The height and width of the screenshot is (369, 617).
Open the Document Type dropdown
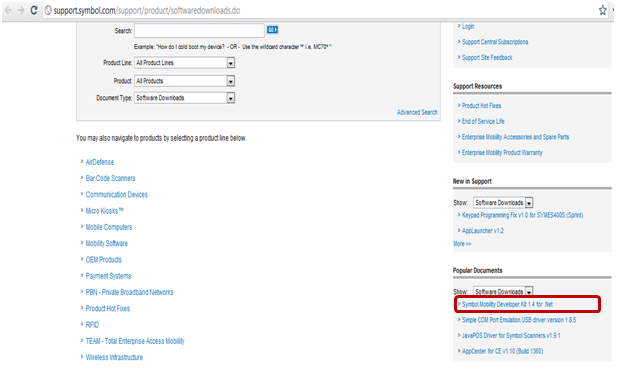click(x=185, y=98)
